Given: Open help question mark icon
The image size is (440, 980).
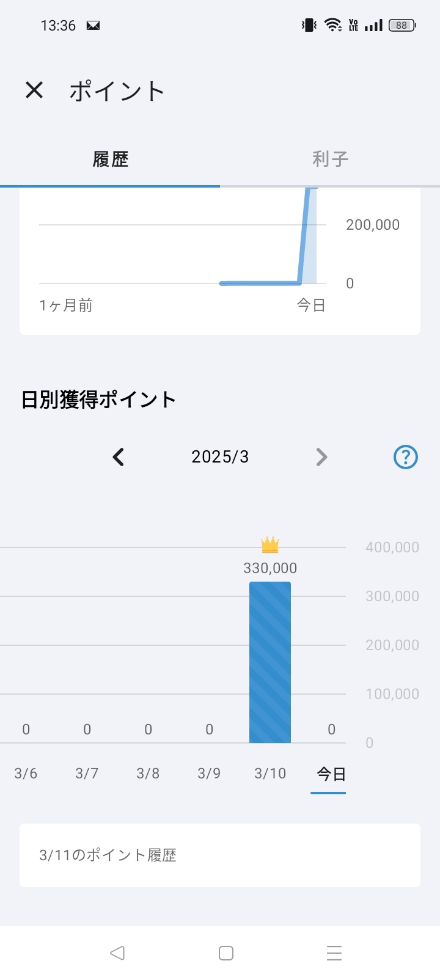Looking at the screenshot, I should tap(405, 457).
